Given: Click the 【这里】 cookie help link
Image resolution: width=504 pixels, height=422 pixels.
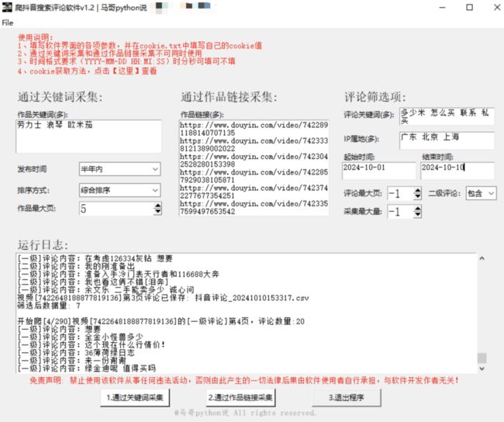Looking at the screenshot, I should tap(126, 71).
